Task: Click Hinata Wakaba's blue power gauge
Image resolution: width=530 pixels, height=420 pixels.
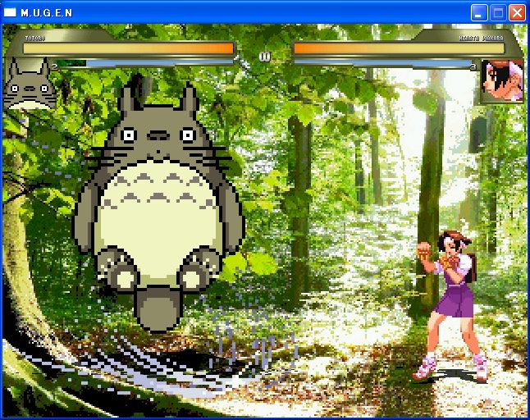Action: point(382,63)
